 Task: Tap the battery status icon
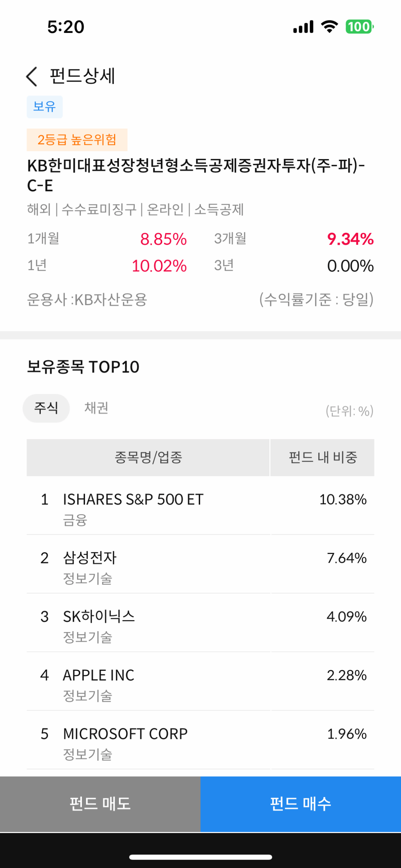360,27
